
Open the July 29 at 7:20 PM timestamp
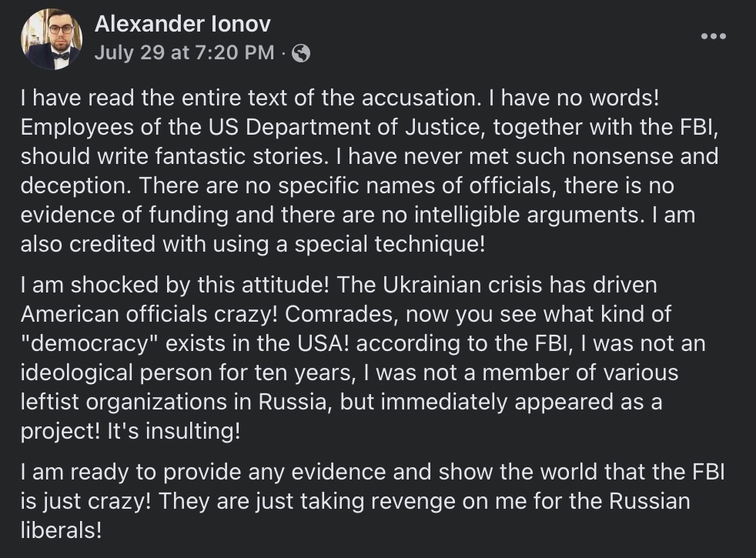pos(184,53)
